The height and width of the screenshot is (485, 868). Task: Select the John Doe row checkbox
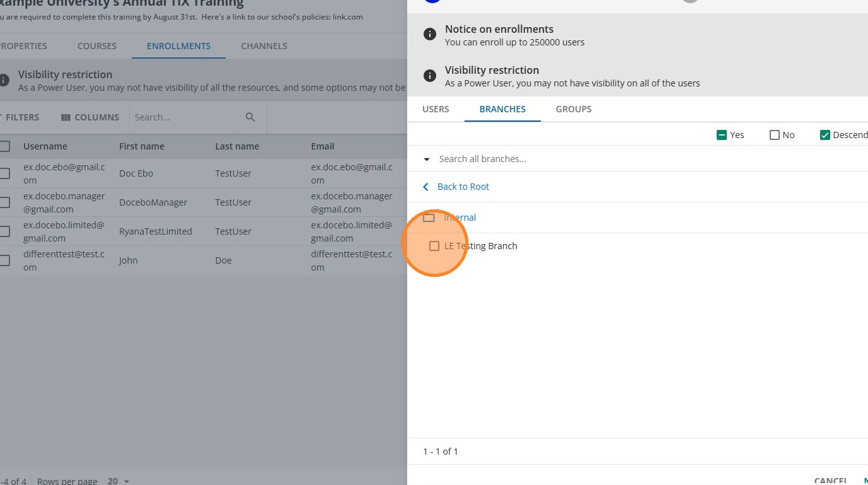coord(5,260)
